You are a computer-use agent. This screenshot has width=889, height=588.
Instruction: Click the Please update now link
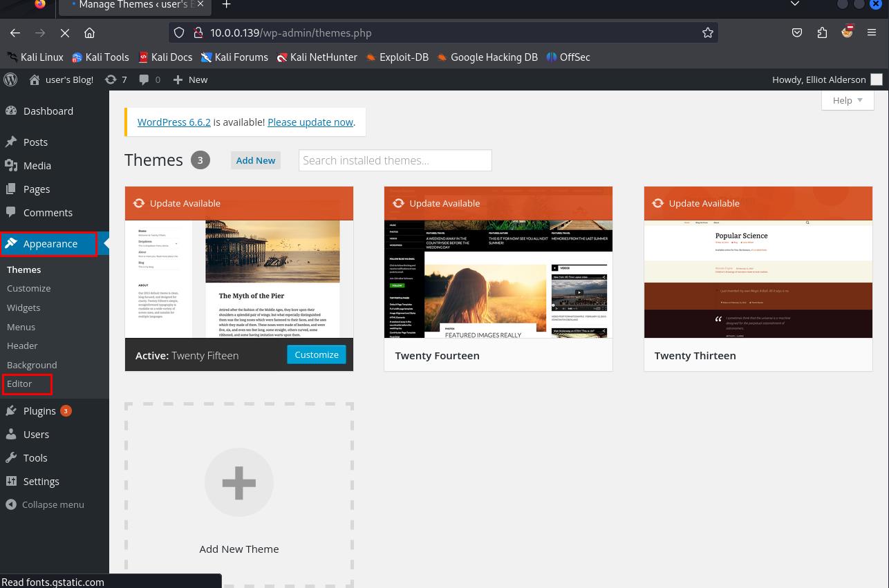(310, 122)
